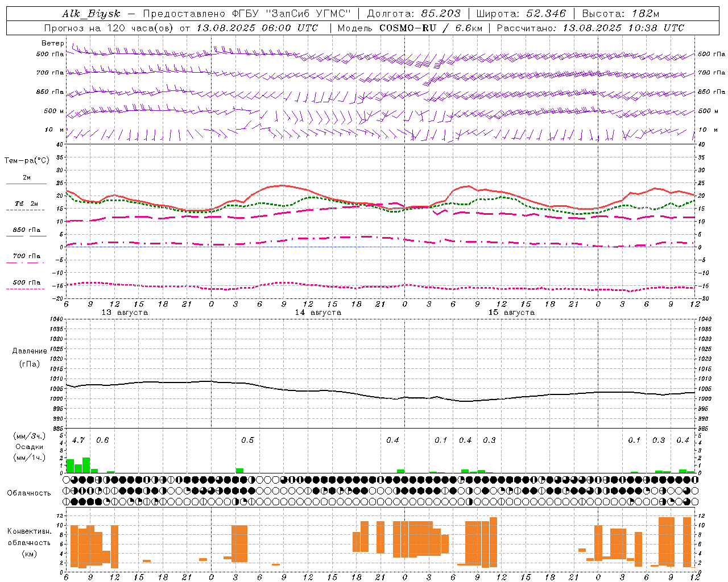
Task: Click the elevation value 182м
Action: click(646, 14)
